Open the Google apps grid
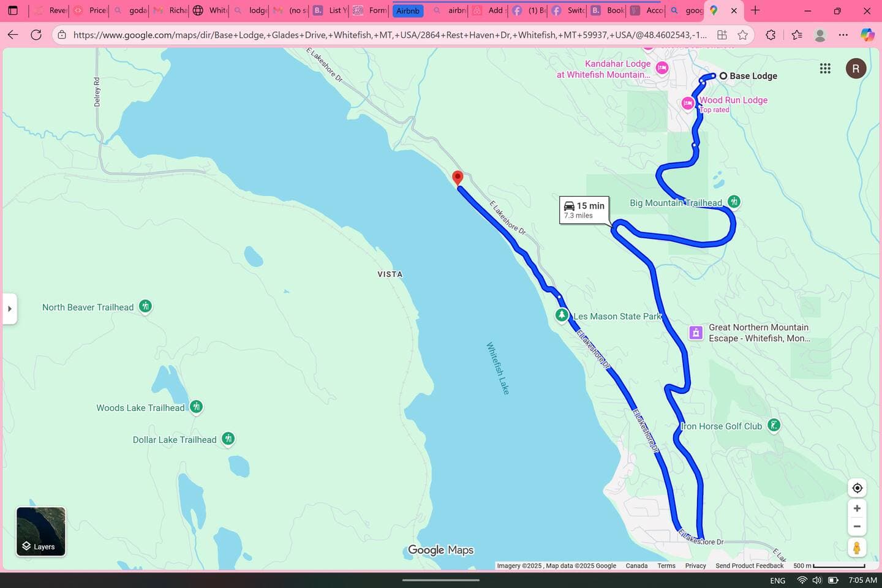 (x=825, y=69)
